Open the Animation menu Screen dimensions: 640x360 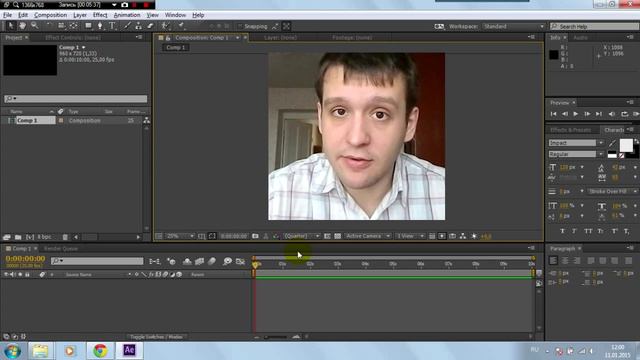(x=127, y=15)
